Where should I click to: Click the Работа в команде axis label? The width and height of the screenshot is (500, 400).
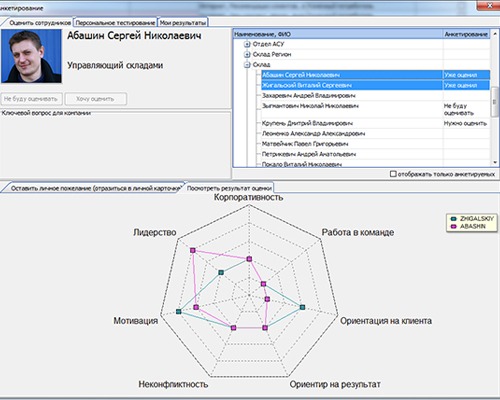coord(358,232)
